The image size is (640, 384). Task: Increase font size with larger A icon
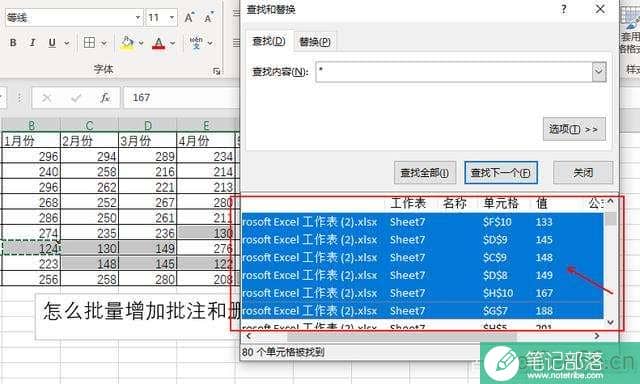(x=189, y=18)
